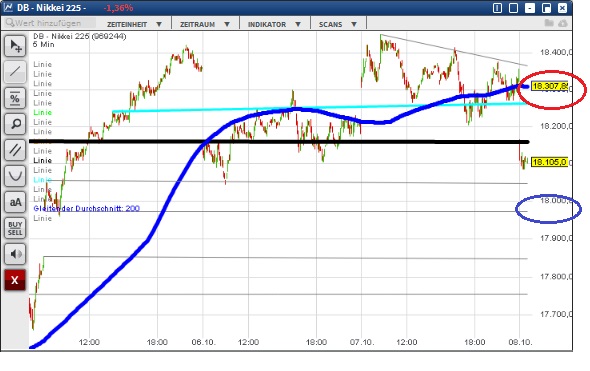Select the thick black horizontal line
This screenshot has height=371, width=590.
278,142
